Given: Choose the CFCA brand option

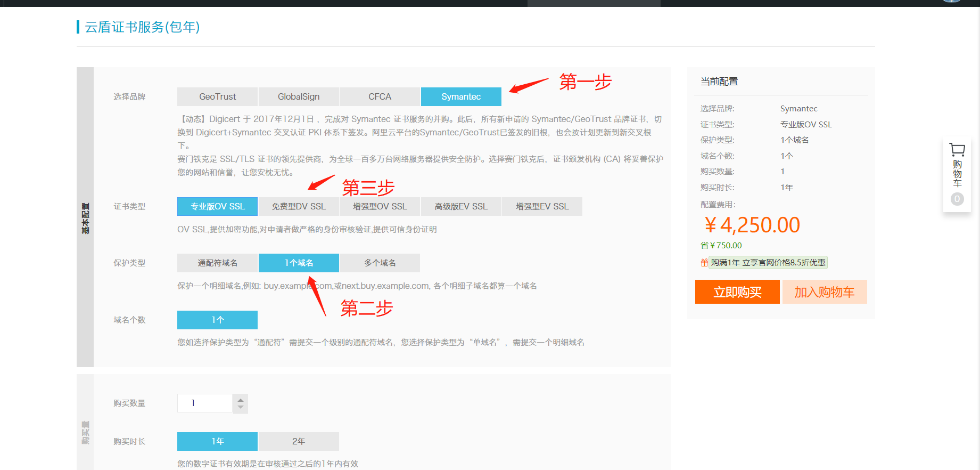Looking at the screenshot, I should [x=380, y=96].
